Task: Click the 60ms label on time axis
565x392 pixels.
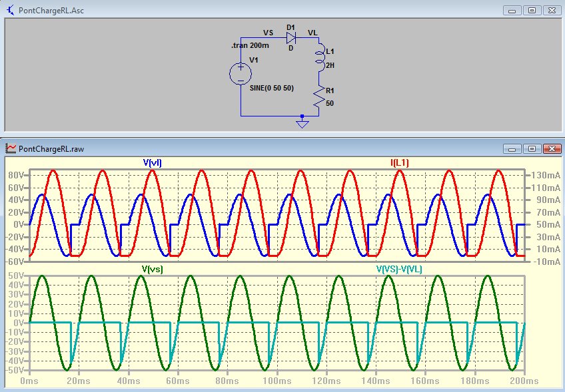Action: (x=178, y=381)
